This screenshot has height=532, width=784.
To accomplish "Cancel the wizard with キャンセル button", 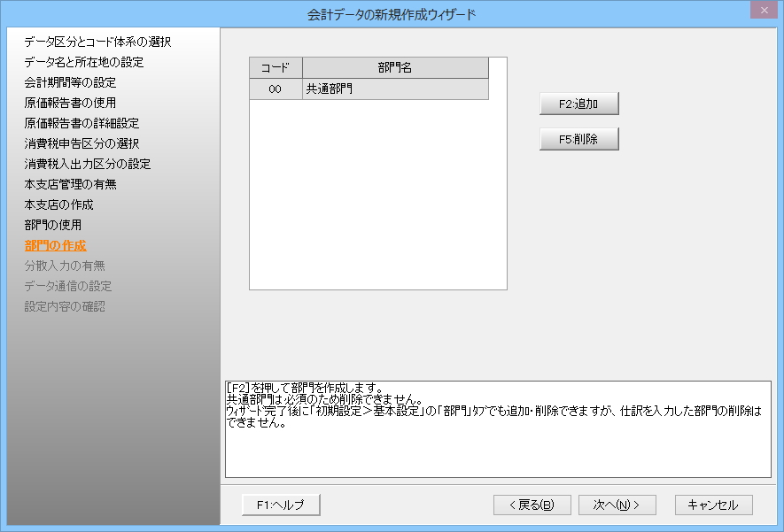I will tap(713, 505).
